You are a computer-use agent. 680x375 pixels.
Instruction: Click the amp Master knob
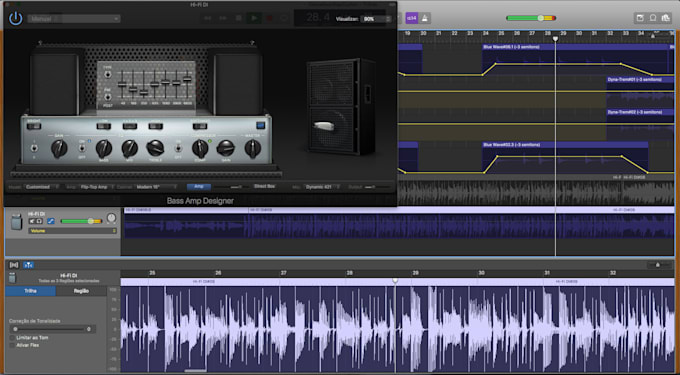point(253,149)
